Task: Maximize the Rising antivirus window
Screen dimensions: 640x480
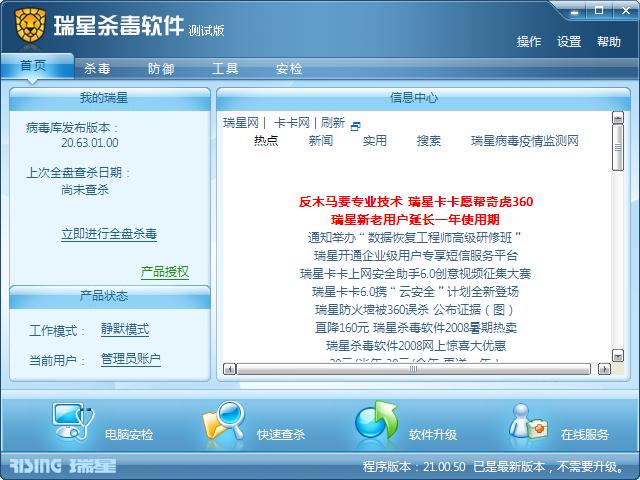Action: click(599, 11)
